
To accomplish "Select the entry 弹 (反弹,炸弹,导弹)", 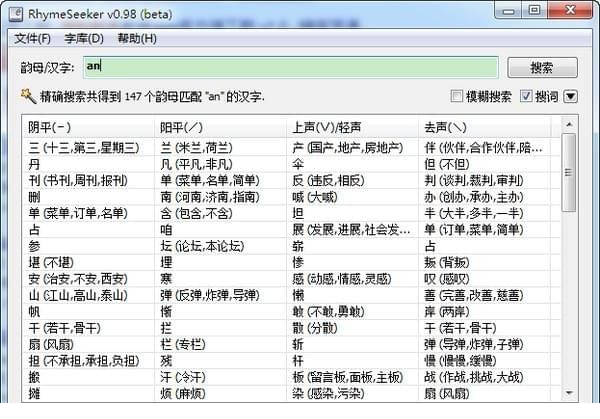I will click(x=210, y=295).
